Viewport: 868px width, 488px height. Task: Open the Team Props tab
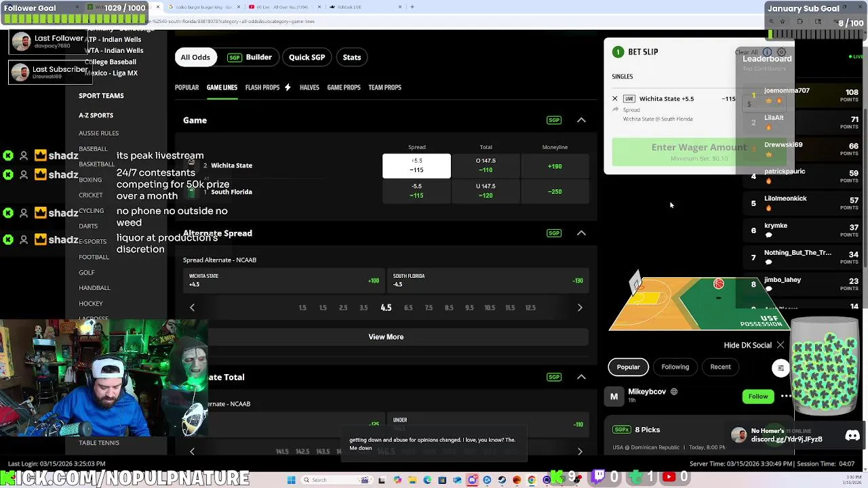(384, 87)
